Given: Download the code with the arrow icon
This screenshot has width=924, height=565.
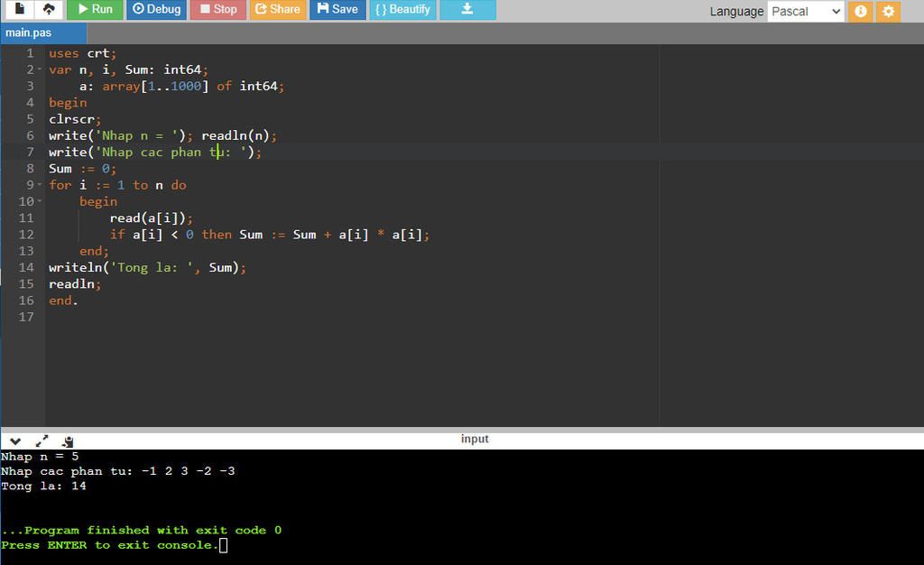Looking at the screenshot, I should [467, 9].
